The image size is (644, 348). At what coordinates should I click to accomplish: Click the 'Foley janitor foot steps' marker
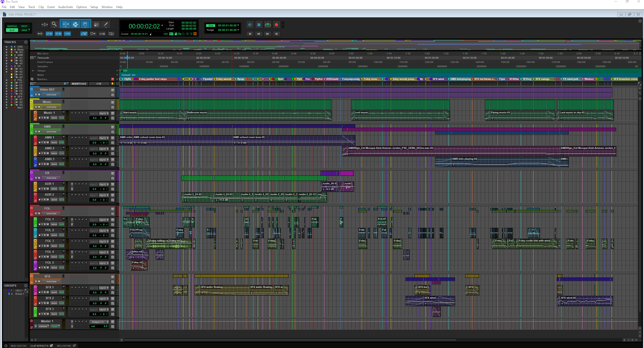coord(153,79)
